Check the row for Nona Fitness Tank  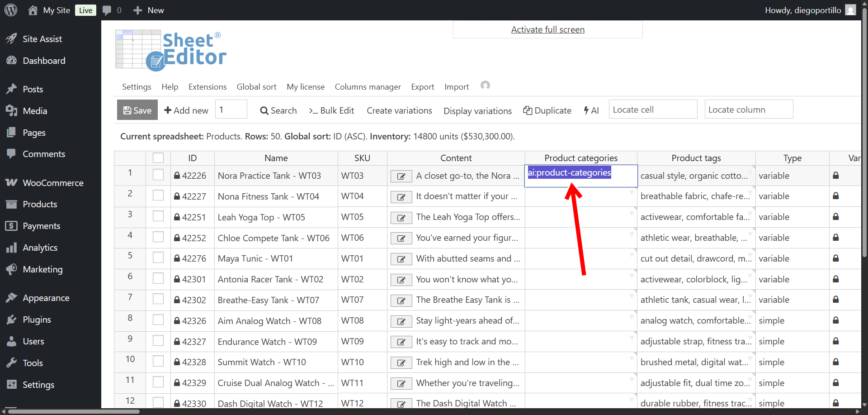click(158, 196)
